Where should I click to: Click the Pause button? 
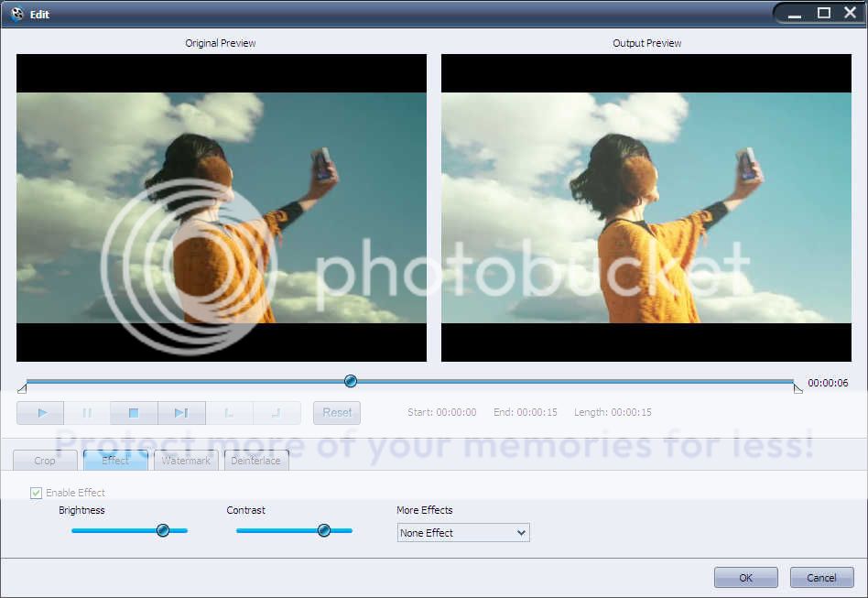pos(87,413)
